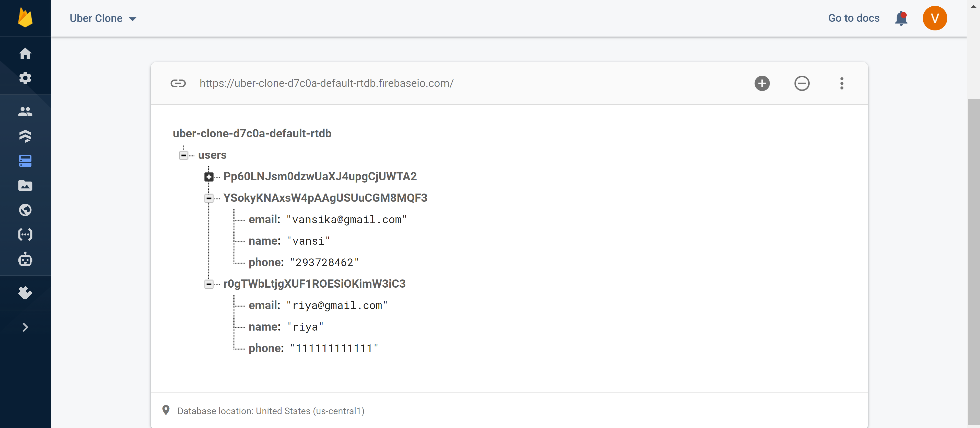
Task: Open the three-dot overflow menu
Action: tap(842, 83)
